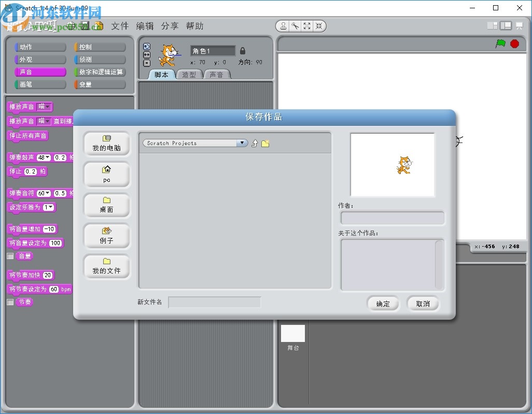Click the 取消 button
532x414 pixels.
[423, 304]
